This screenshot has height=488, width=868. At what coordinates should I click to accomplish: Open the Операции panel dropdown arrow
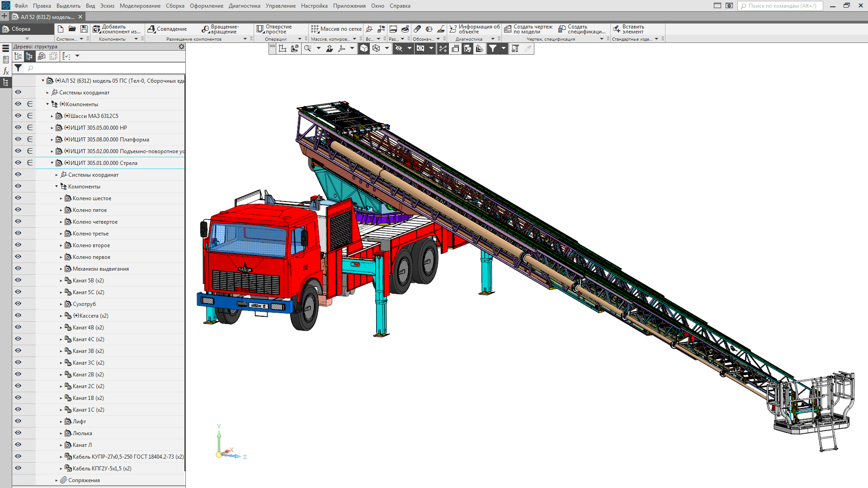[299, 39]
